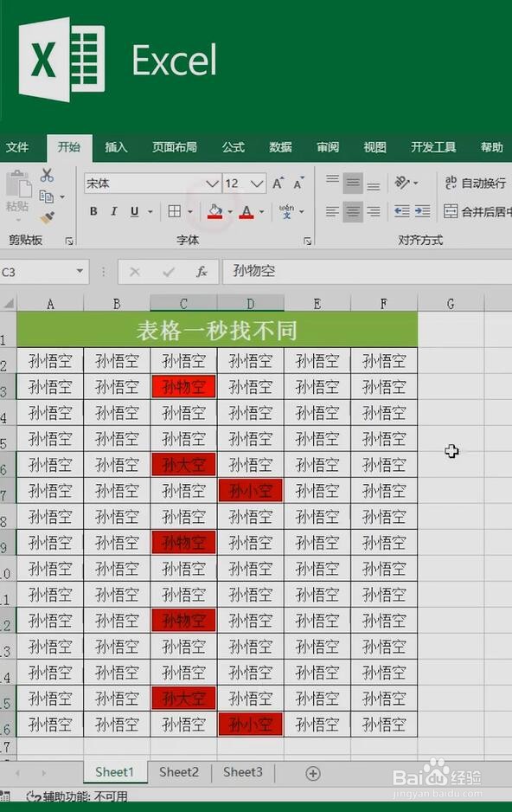Click the formula bar containing 孙物空
The height and width of the screenshot is (812, 512).
[x=368, y=271]
